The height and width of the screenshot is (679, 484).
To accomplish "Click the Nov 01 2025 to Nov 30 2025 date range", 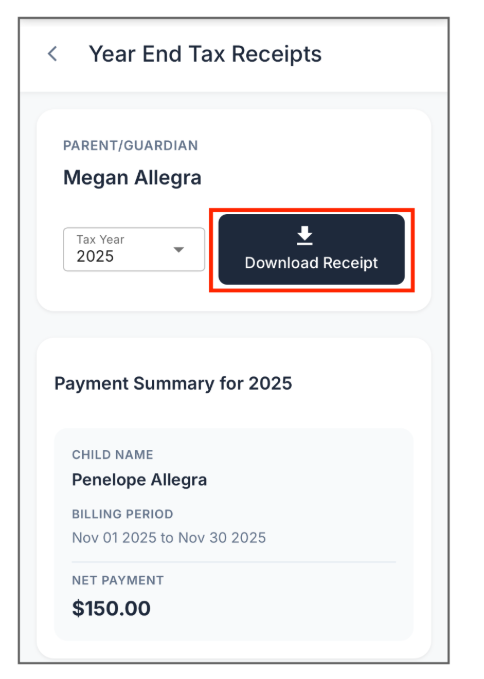I will pyautogui.click(x=169, y=538).
